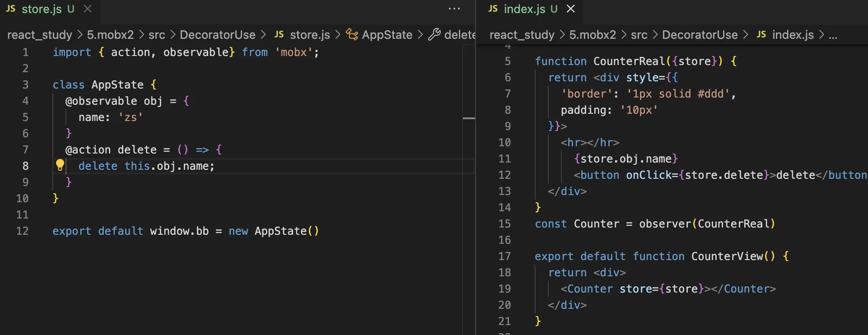Select DecoratorUse in left breadcrumb

tap(218, 35)
